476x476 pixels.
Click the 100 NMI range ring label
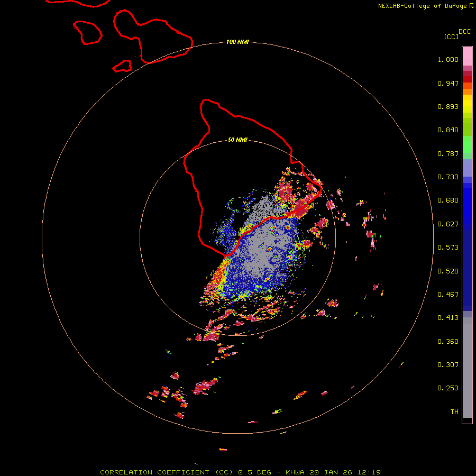click(x=237, y=42)
